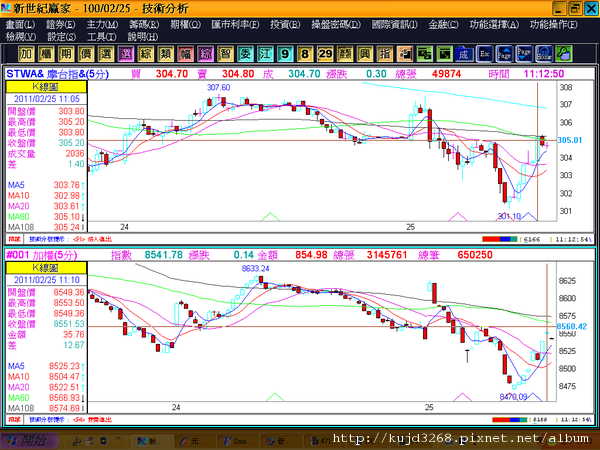Click the 305.01 price marker label

(x=569, y=140)
